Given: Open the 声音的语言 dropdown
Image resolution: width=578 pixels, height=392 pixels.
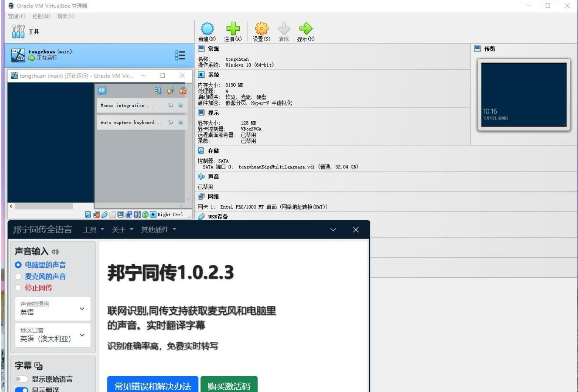Looking at the screenshot, I should point(53,309).
